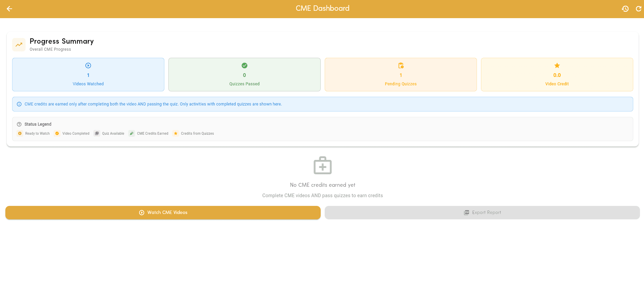The image size is (644, 305).
Task: Open the Pending Quizzes card
Action: [x=401, y=75]
